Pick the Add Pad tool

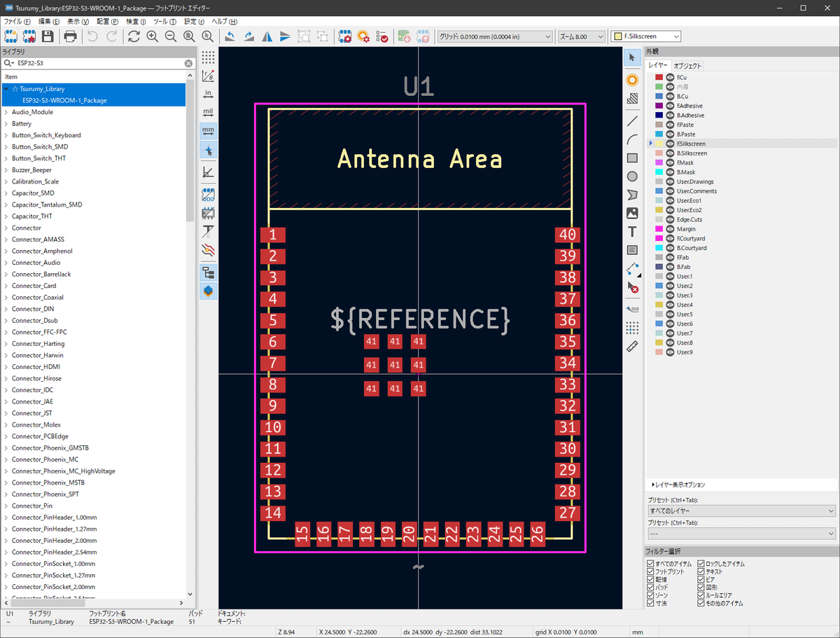coord(632,81)
